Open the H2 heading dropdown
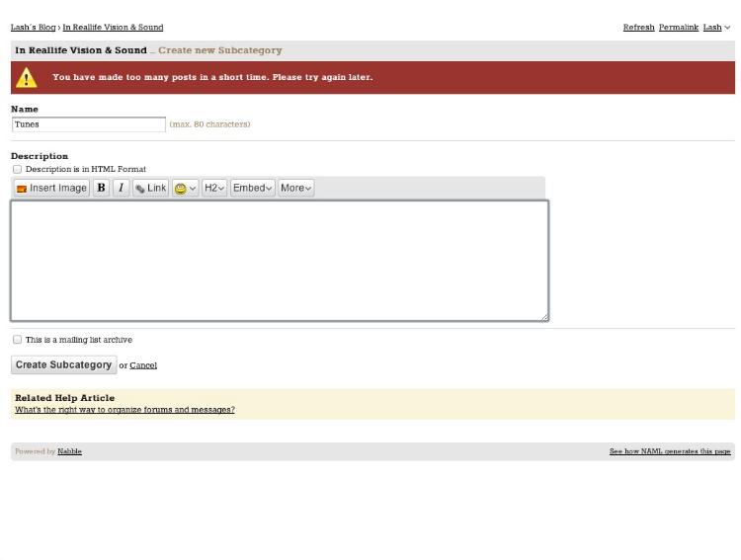Viewport: 741px width, 560px height. tap(214, 188)
